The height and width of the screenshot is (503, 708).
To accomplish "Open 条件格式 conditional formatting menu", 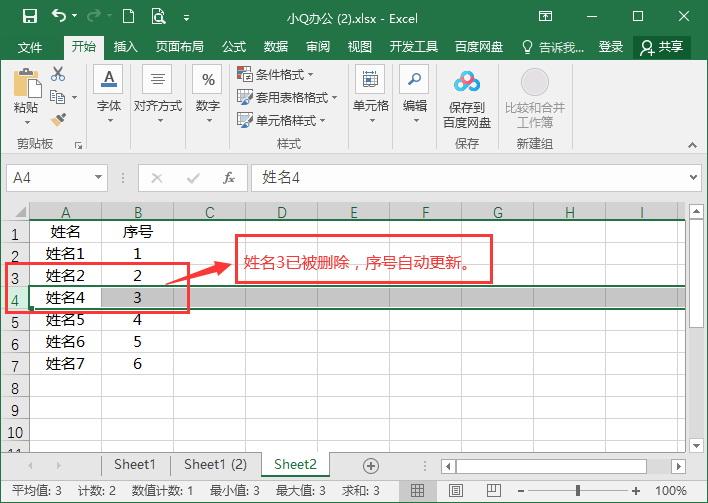I will (275, 74).
